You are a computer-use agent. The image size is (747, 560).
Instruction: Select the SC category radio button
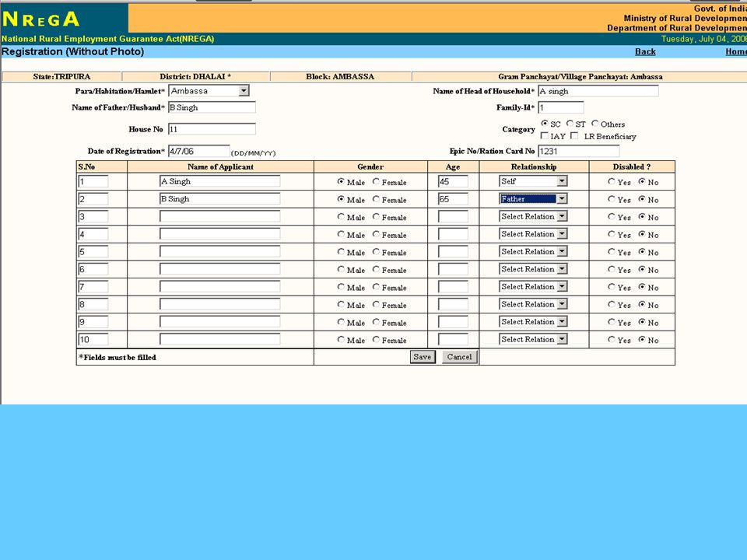coord(545,124)
